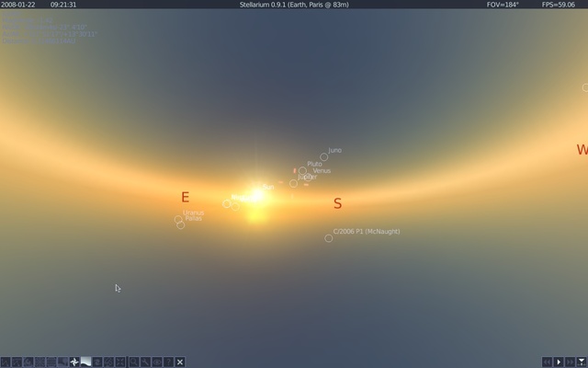This screenshot has height=368, width=588.
Task: Decrease time speed rewind button
Action: coord(548,362)
